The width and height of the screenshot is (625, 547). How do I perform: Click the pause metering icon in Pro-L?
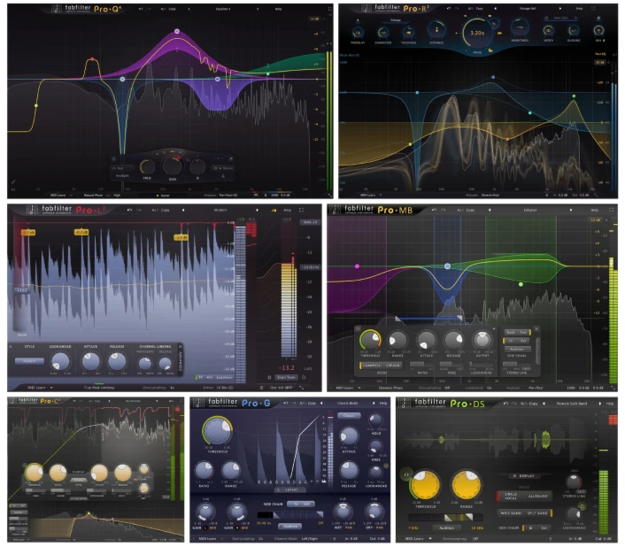(269, 377)
